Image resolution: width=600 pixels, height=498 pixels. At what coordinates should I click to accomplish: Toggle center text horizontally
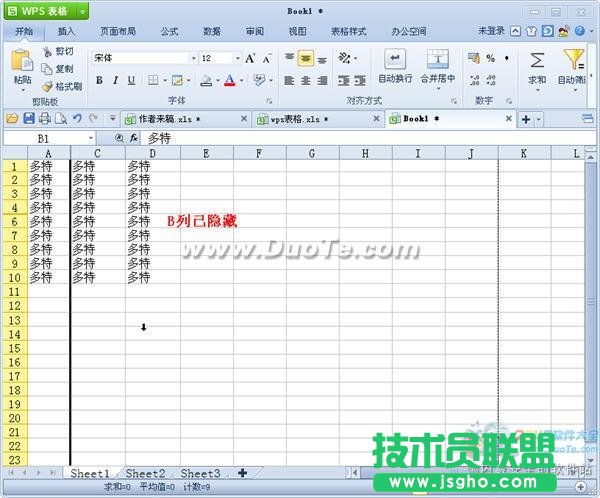click(x=306, y=80)
